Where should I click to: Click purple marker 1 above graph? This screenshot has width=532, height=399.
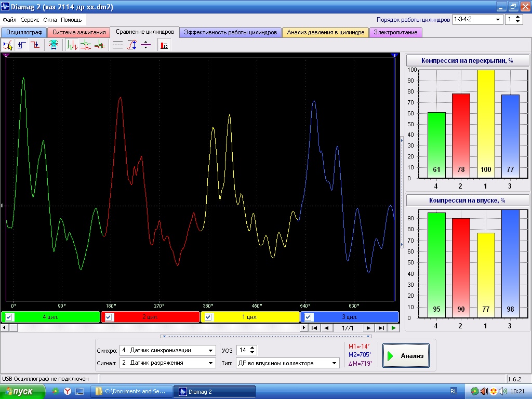[x=6, y=55]
